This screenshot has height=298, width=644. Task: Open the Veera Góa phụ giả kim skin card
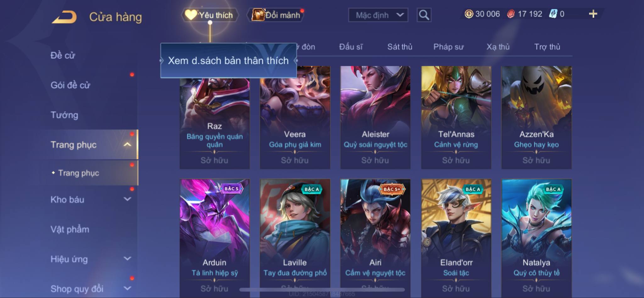[x=295, y=117]
